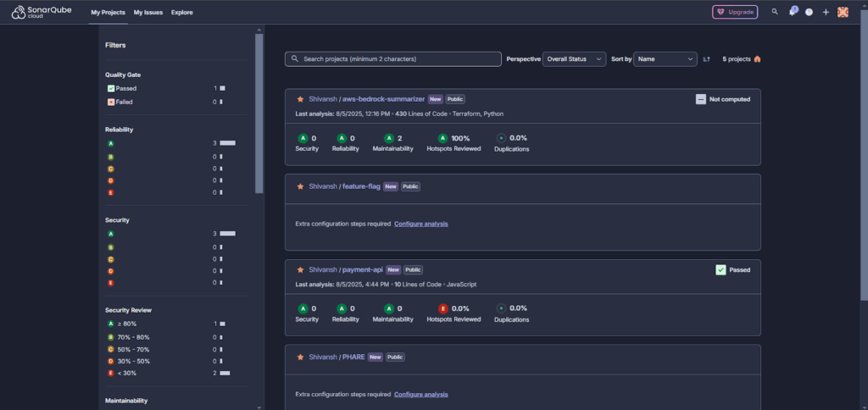Toggle sort order ascending/descending icon

point(706,59)
